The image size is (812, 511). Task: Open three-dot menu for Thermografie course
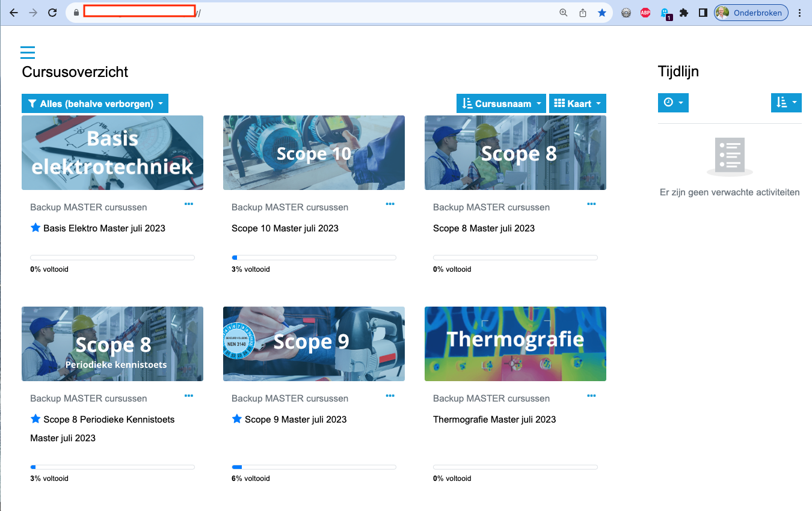pyautogui.click(x=592, y=396)
